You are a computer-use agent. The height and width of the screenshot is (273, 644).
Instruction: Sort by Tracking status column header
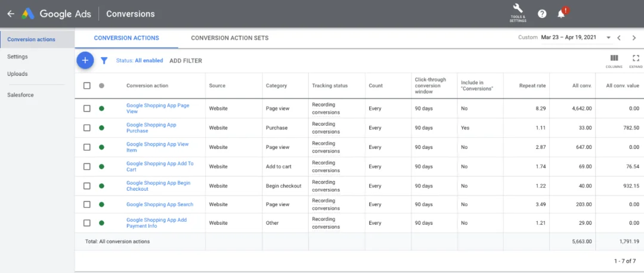[330, 85]
